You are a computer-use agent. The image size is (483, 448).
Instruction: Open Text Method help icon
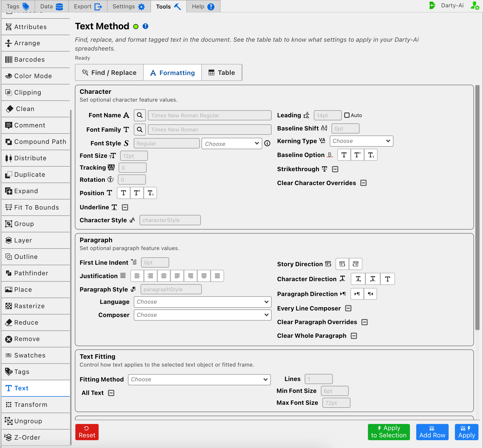145,26
